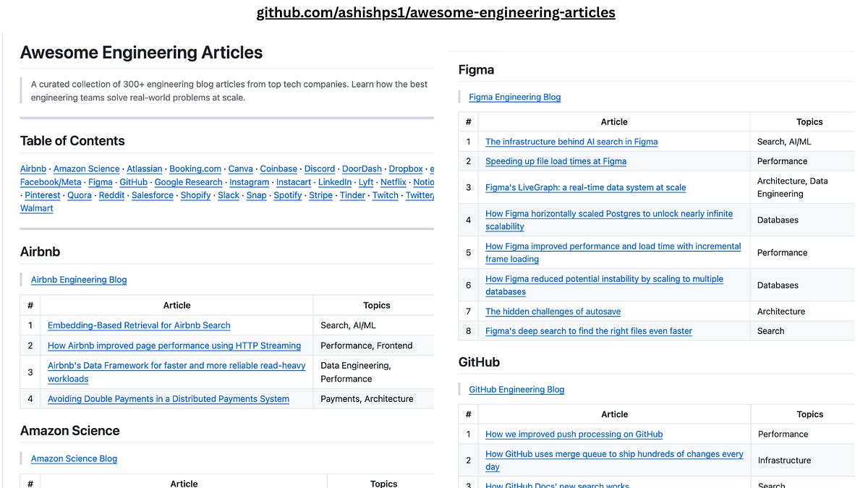Visit the Airbnb Engineering Blog link
Viewport: 868px width, 488px height.
(x=79, y=280)
